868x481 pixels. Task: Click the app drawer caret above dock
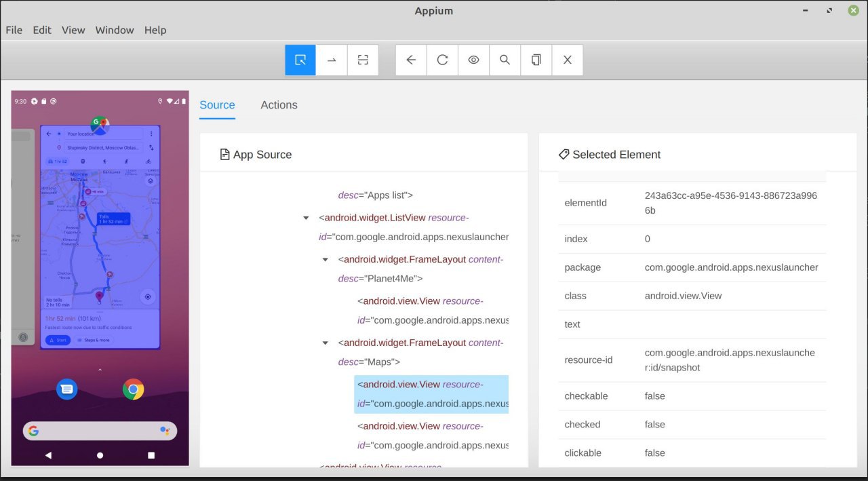pyautogui.click(x=100, y=370)
